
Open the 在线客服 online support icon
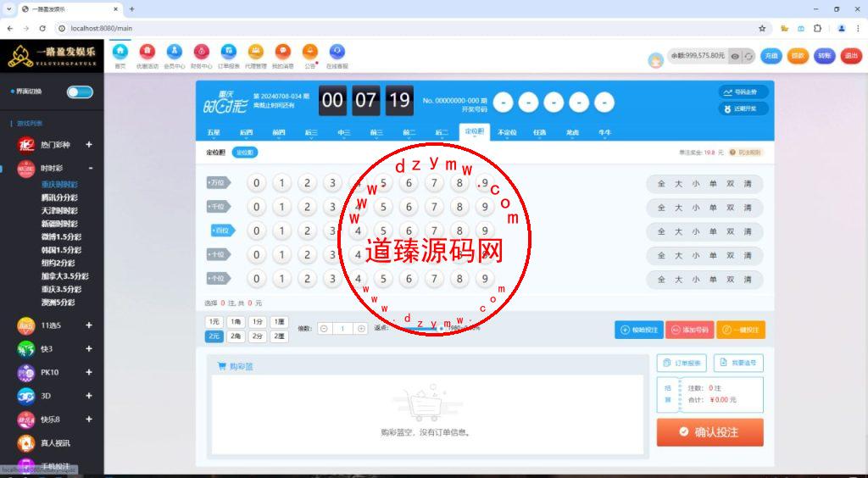[x=337, y=52]
